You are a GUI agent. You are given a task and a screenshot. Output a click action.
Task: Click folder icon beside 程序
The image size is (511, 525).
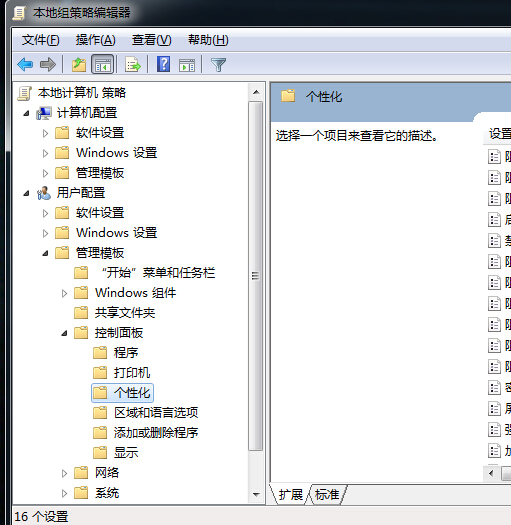coord(100,353)
